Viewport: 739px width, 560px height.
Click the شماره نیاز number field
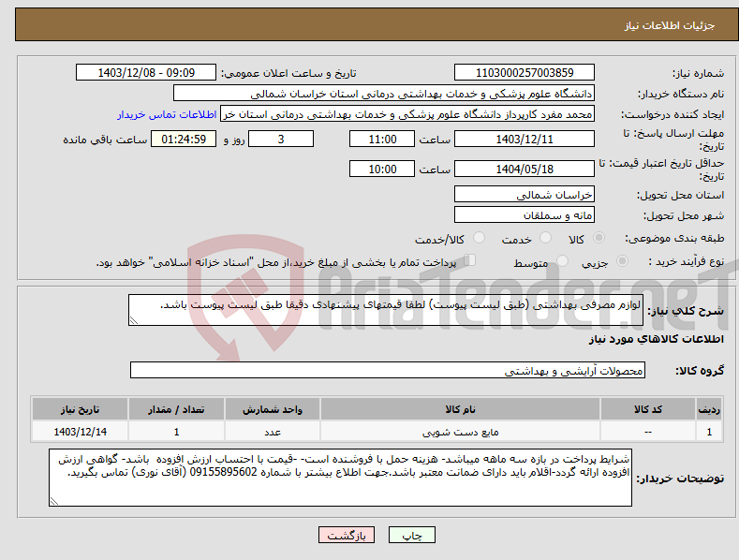click(x=525, y=73)
